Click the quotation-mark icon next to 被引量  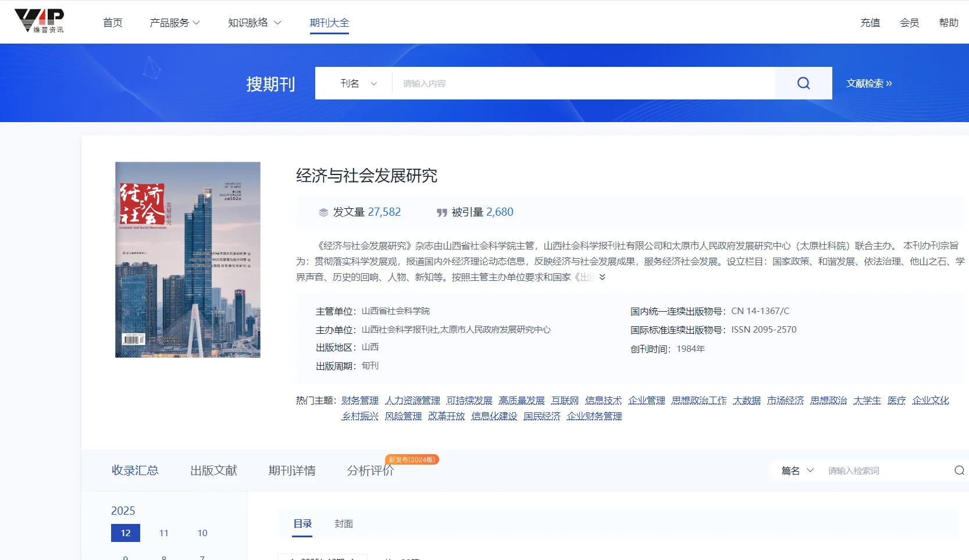441,212
